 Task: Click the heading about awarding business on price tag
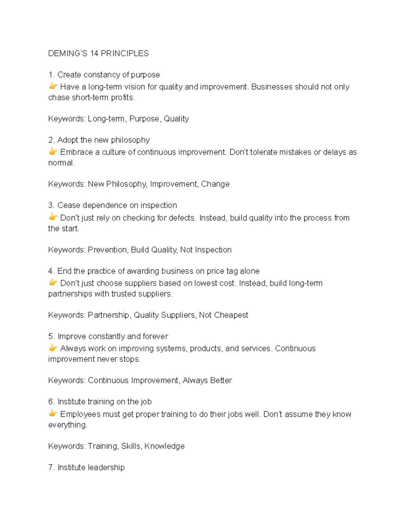(x=154, y=271)
